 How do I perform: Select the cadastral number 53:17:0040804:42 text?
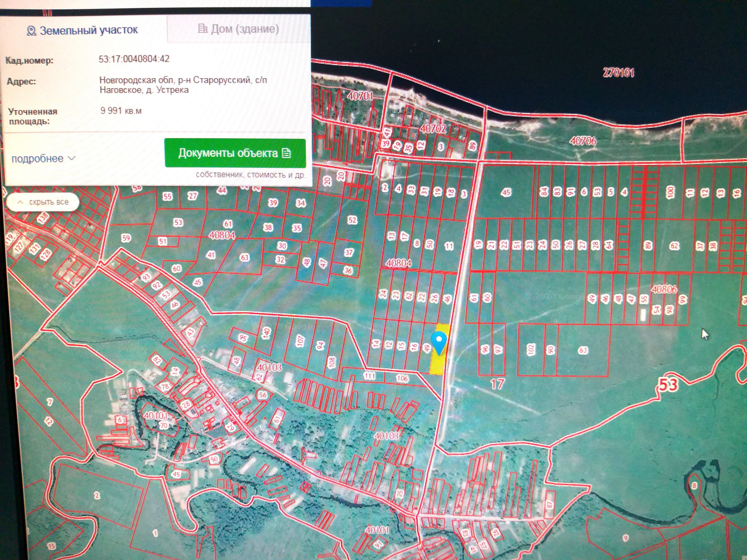pyautogui.click(x=134, y=59)
